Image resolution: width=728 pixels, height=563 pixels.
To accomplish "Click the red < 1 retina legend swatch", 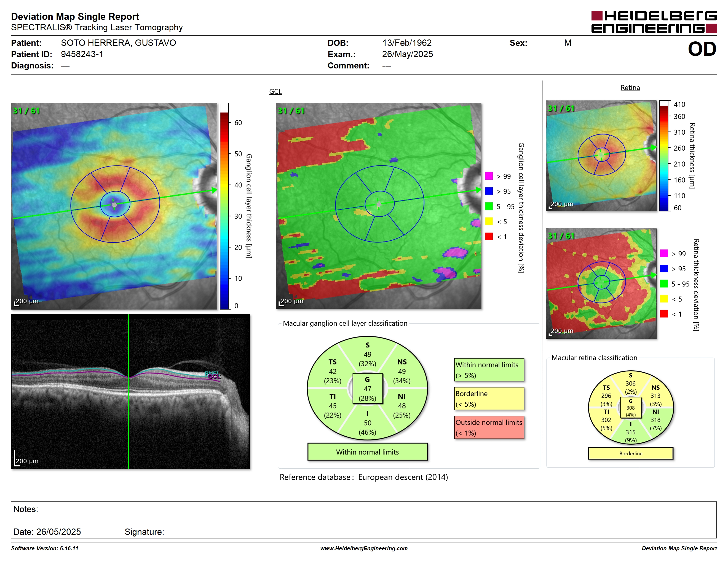I will pos(664,314).
